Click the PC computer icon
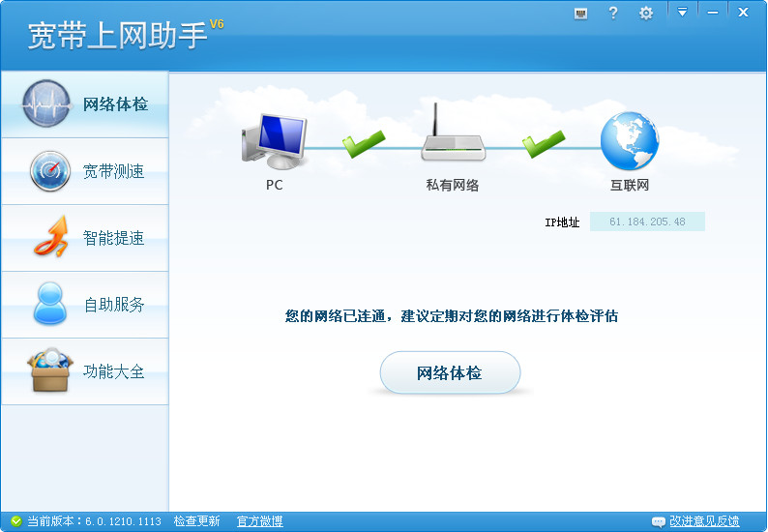768x532 pixels. coord(274,141)
